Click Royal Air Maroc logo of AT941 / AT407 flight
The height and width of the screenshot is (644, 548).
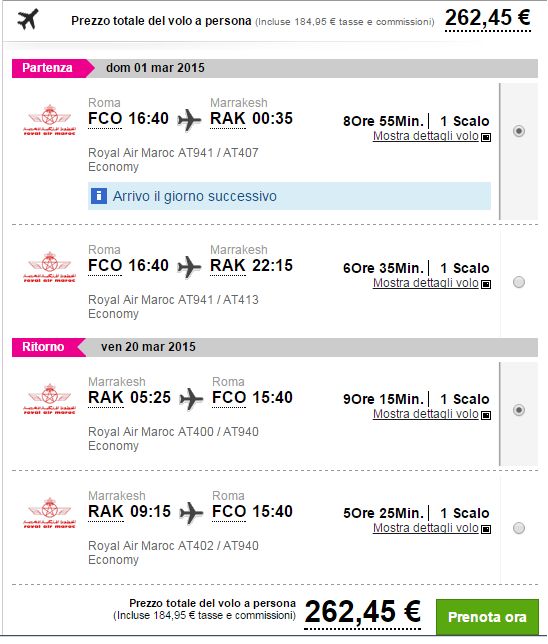[49, 120]
